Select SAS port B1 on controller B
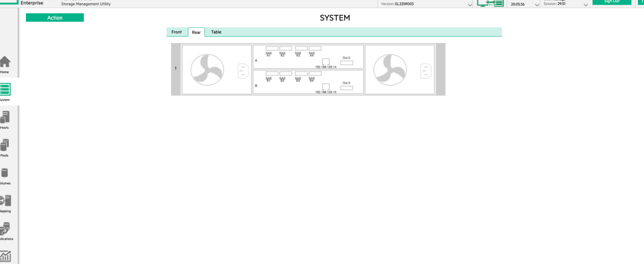The height and width of the screenshot is (264, 644). (x=272, y=74)
